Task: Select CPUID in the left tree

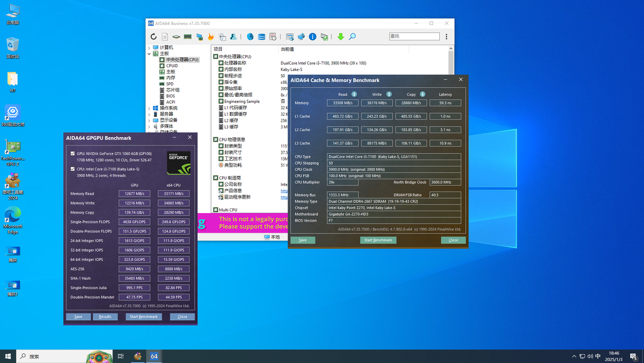Action: tap(172, 66)
